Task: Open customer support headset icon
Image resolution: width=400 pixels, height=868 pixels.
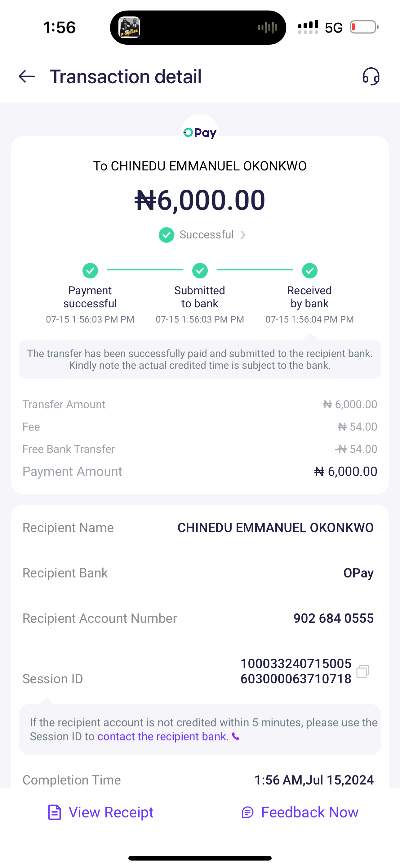Action: pos(371,76)
